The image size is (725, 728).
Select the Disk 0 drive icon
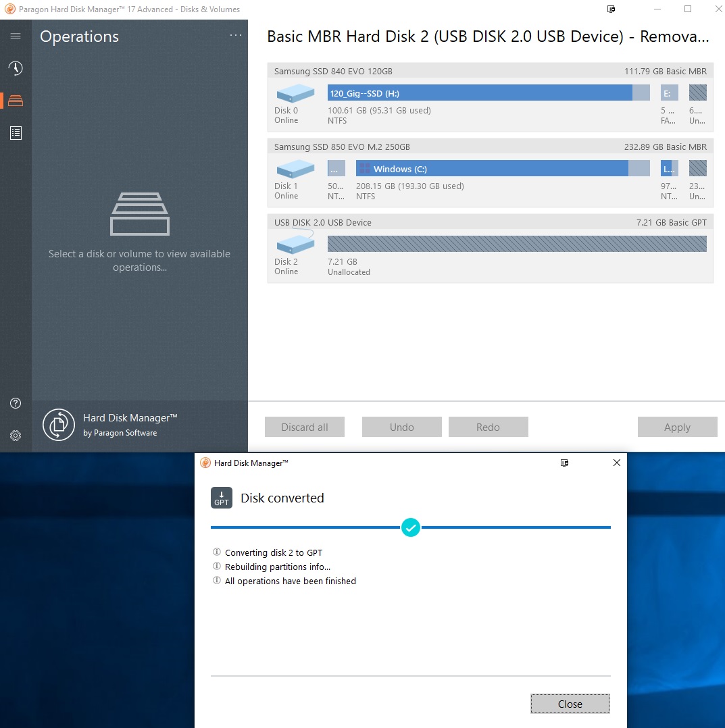tap(295, 93)
